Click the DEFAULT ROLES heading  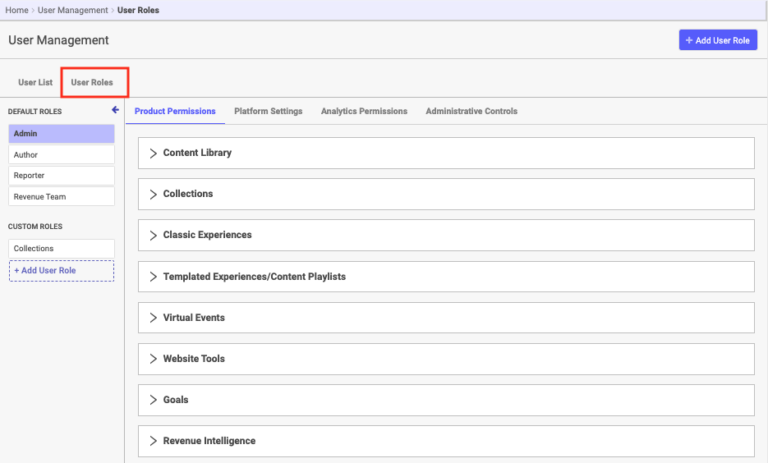(x=35, y=111)
